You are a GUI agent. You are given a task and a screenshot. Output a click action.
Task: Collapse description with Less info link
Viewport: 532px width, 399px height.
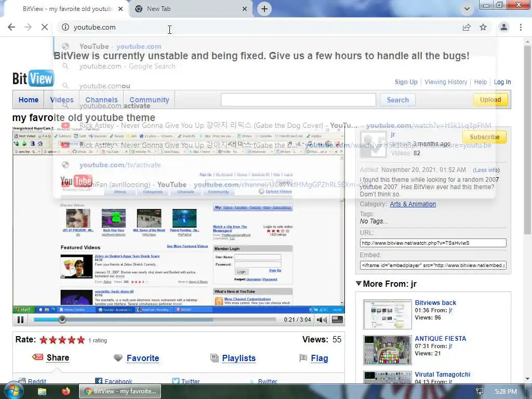point(486,170)
